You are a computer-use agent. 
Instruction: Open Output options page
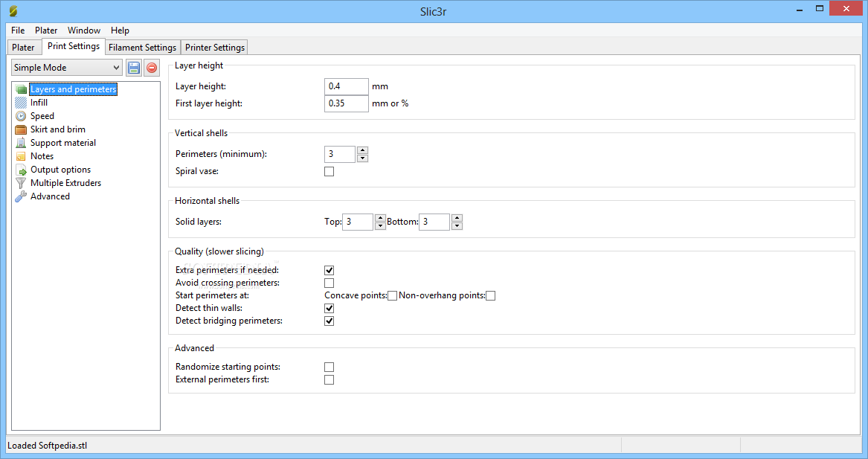point(60,170)
